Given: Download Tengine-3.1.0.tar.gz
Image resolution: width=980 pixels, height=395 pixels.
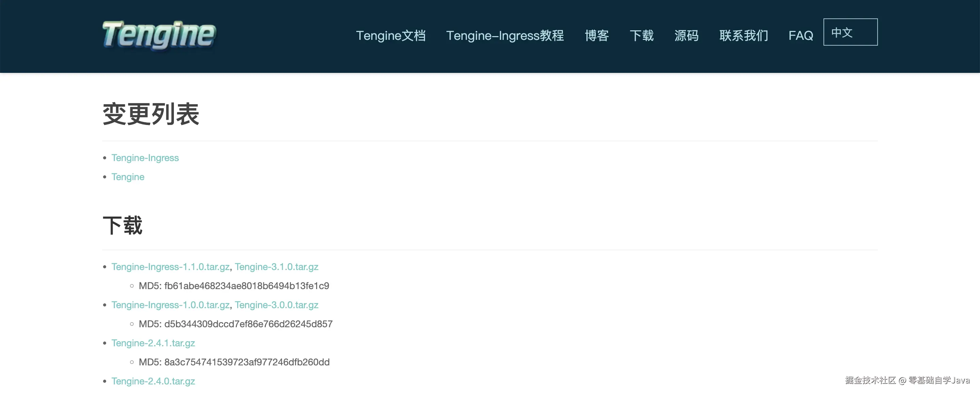Looking at the screenshot, I should (x=276, y=267).
